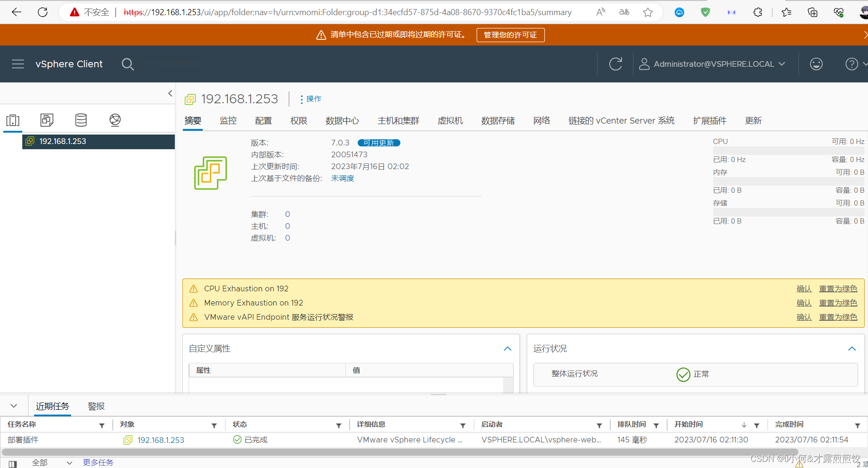Screen dimensions: 868x468
Task: Open 链接的 vCenter Server 系统 tab
Action: pyautogui.click(x=622, y=121)
